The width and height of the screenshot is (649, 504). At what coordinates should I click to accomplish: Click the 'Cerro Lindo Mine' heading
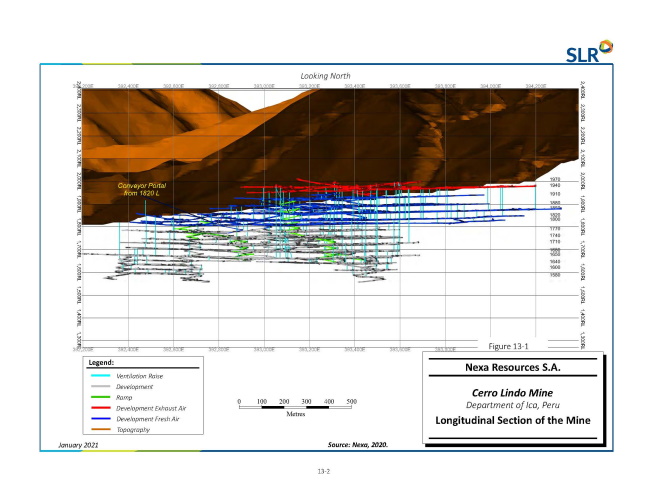[x=512, y=393]
